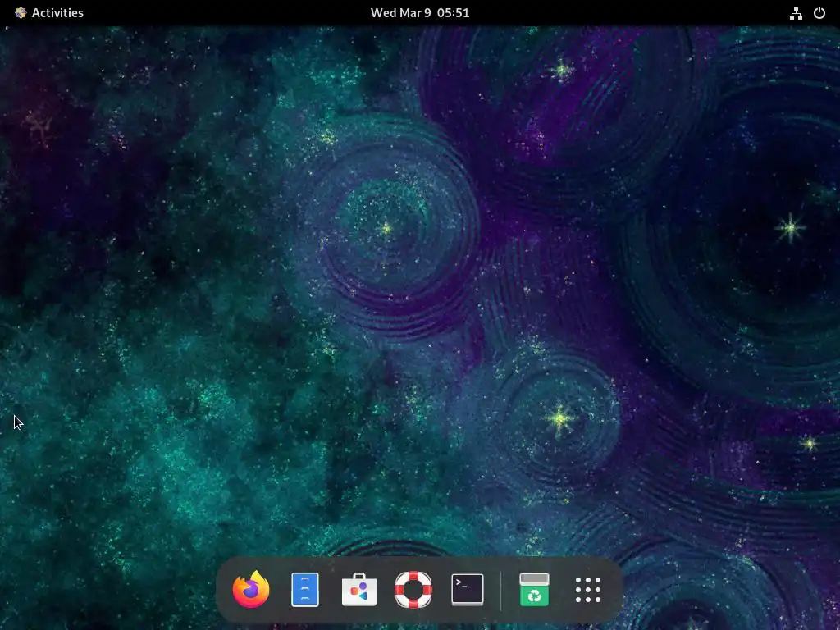Viewport: 840px width, 630px height.
Task: Open Firefox from the dock
Action: (x=251, y=589)
